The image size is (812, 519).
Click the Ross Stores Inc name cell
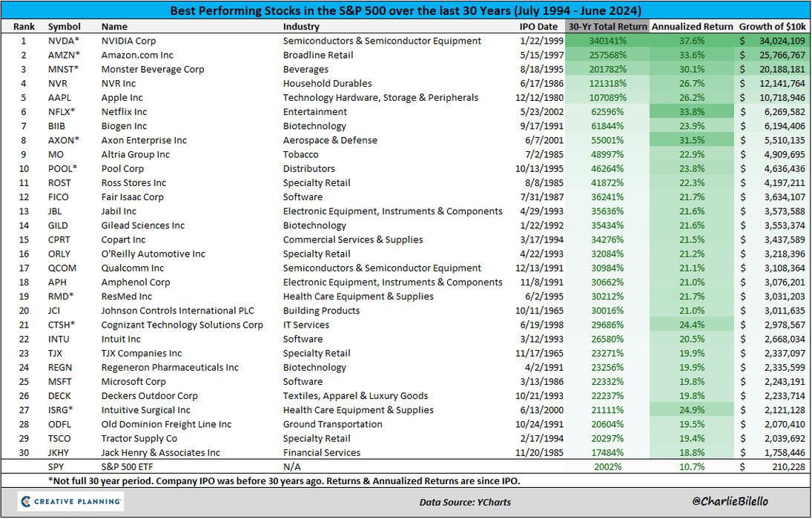(133, 183)
